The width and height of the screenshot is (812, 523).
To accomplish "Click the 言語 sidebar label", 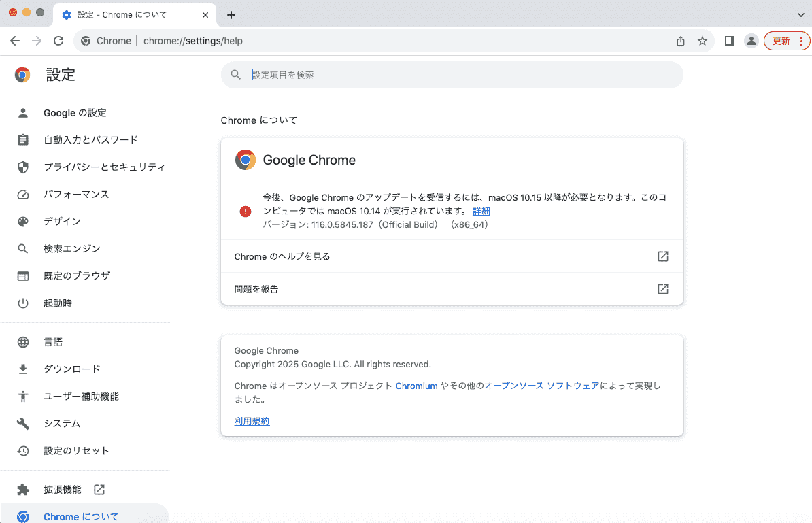I will pos(53,342).
